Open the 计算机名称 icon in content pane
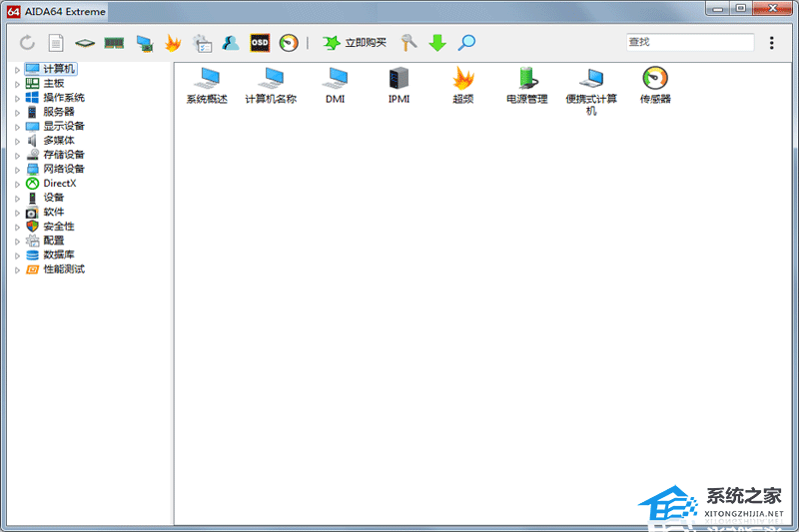 271,86
